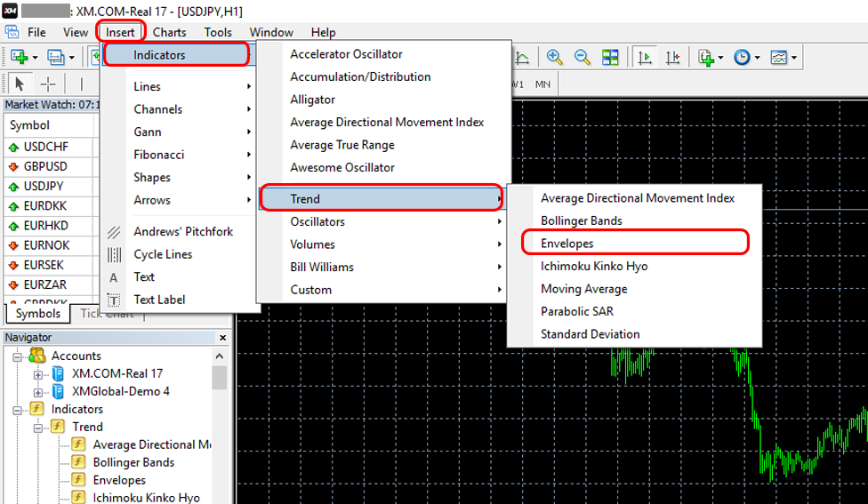The height and width of the screenshot is (504, 868).
Task: Select Ichimoku Kinko Hyo in Trend submenu
Action: coord(634,266)
